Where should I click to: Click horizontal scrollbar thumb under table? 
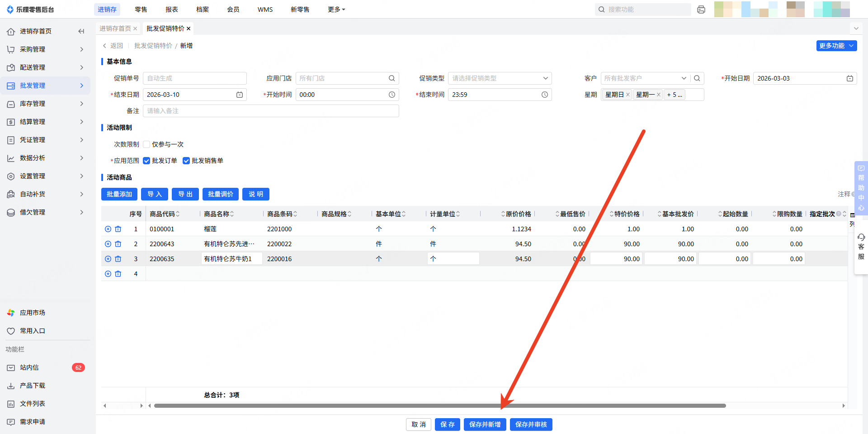(x=440, y=406)
